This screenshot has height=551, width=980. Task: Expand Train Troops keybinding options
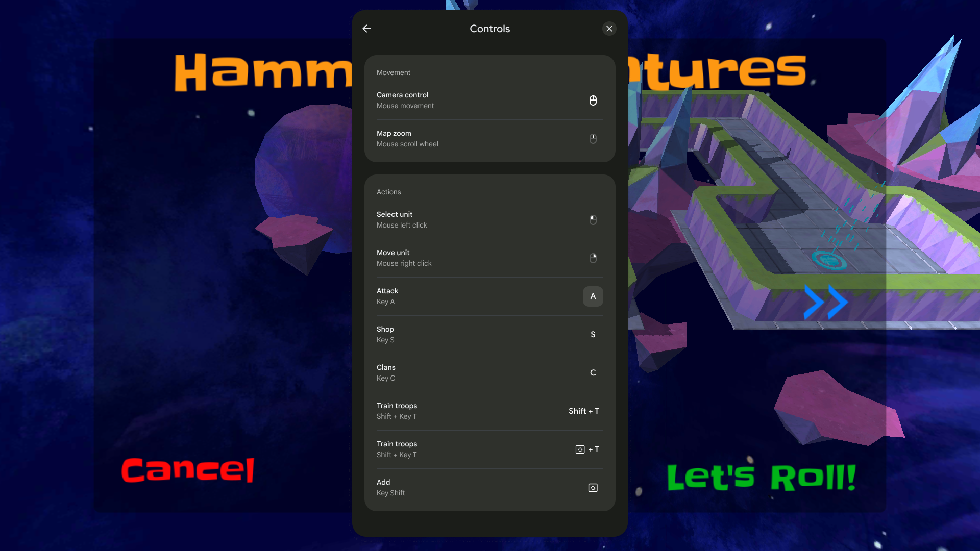point(489,410)
